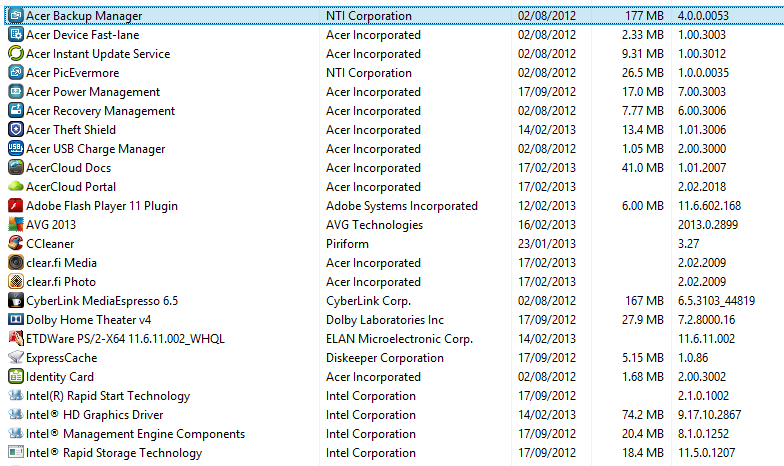Image resolution: width=784 pixels, height=466 pixels.
Task: Select the 'Acer Theft Shield' name
Action: pyautogui.click(x=71, y=130)
